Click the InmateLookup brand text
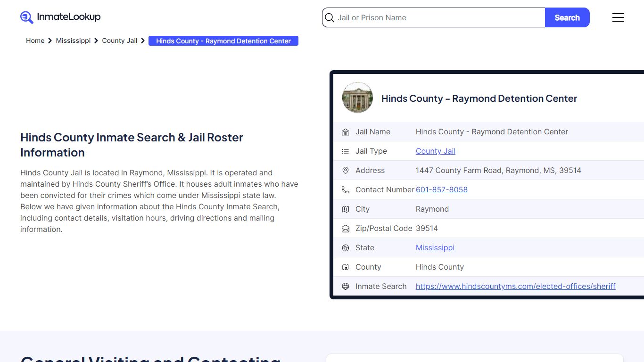Viewport: 644px width, 362px height. pyautogui.click(x=69, y=17)
